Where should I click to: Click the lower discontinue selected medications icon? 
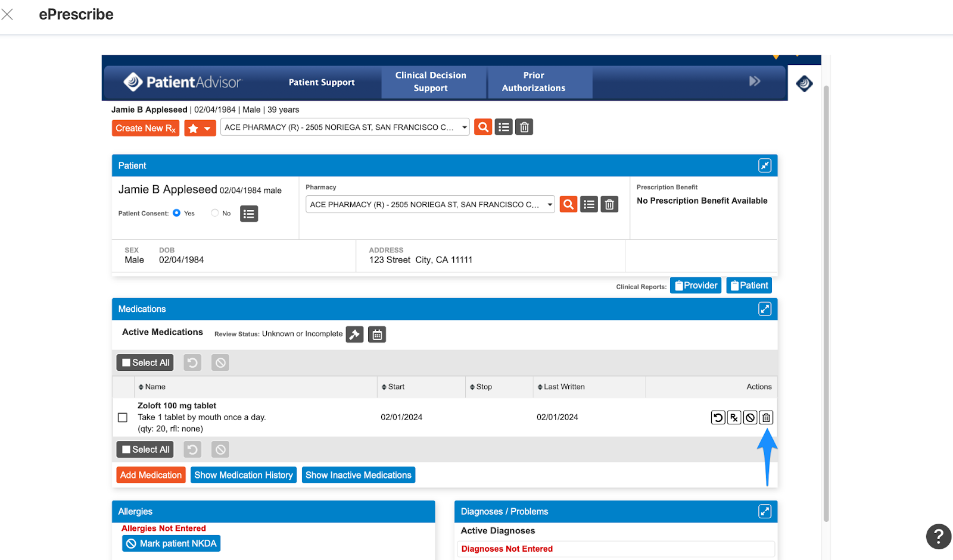[220, 449]
